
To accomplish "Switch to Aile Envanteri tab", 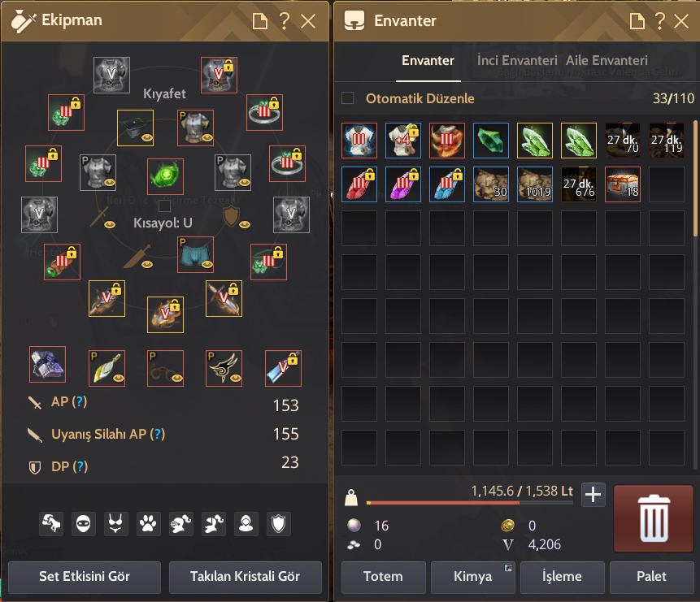I will [607, 60].
